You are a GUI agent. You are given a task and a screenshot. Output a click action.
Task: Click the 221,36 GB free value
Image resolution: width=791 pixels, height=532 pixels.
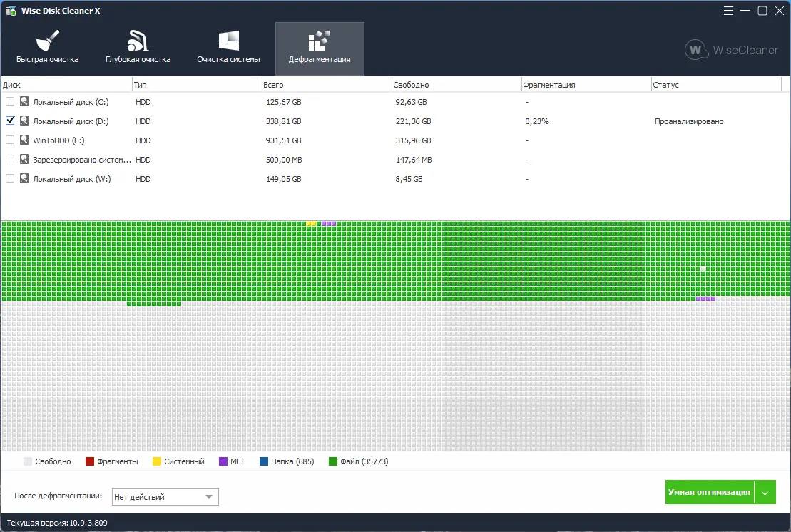pyautogui.click(x=413, y=121)
